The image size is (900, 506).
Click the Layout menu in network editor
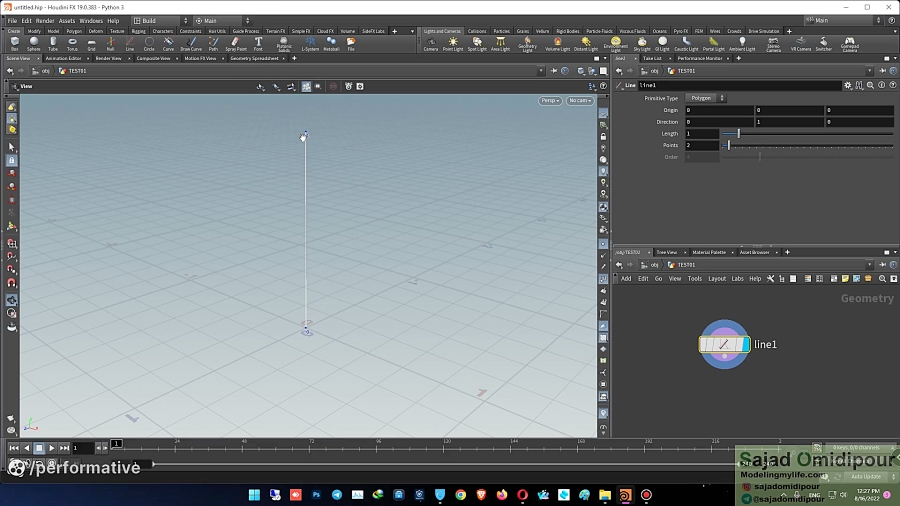[x=717, y=279]
